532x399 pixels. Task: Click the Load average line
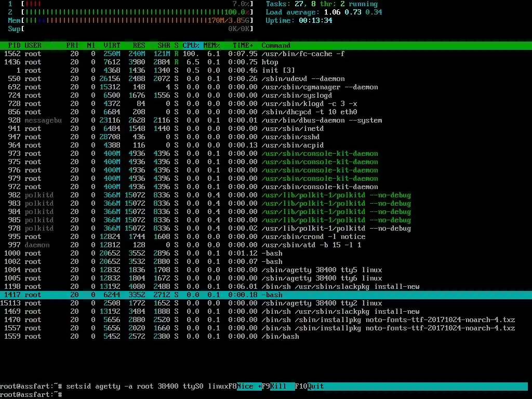coord(324,12)
